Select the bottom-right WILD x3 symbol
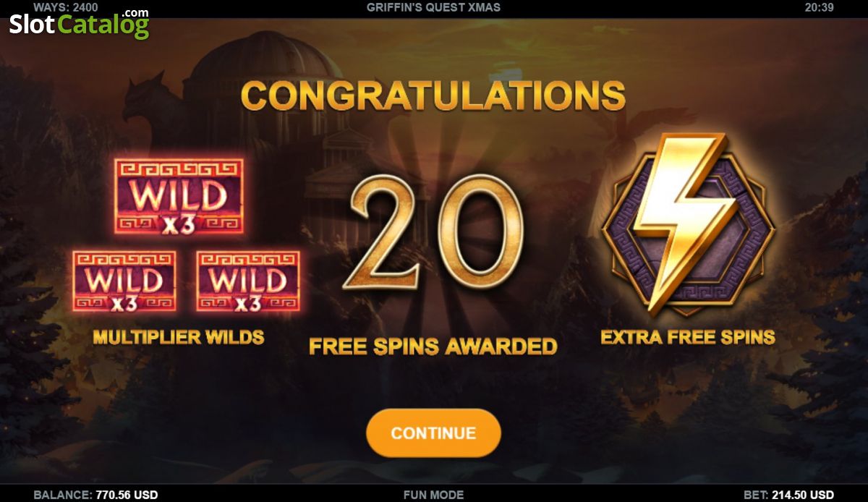This screenshot has height=502, width=868. click(248, 281)
